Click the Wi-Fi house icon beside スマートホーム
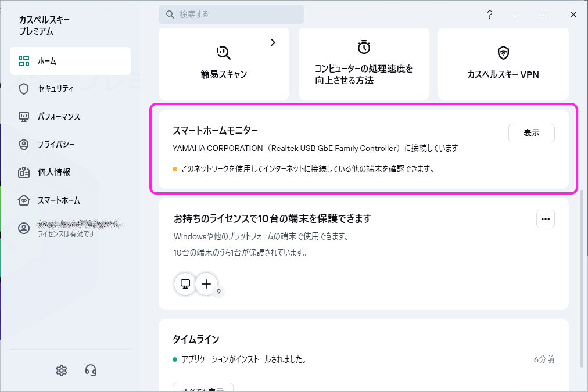The image size is (588, 392). coord(24,200)
